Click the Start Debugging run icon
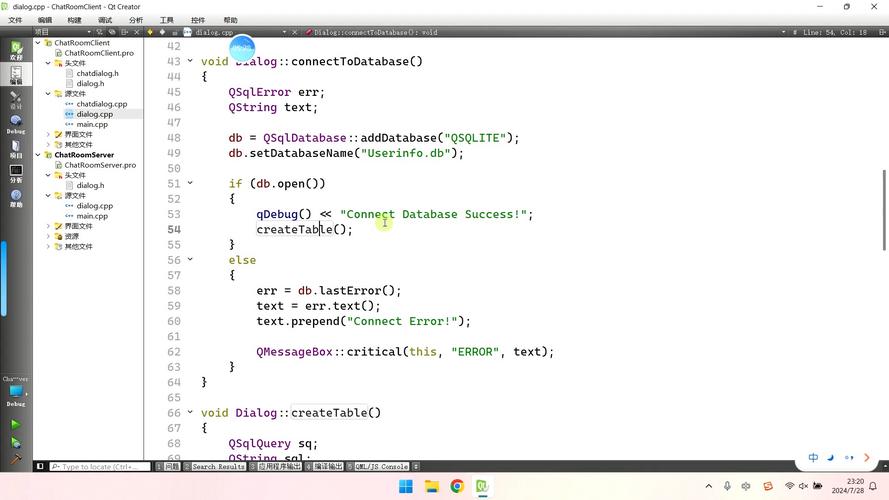 tap(16, 442)
